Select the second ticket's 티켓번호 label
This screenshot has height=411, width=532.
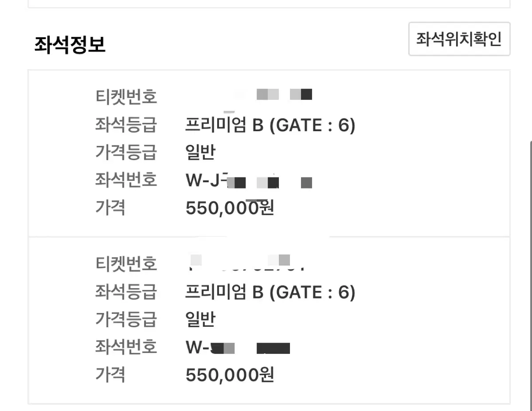(126, 264)
